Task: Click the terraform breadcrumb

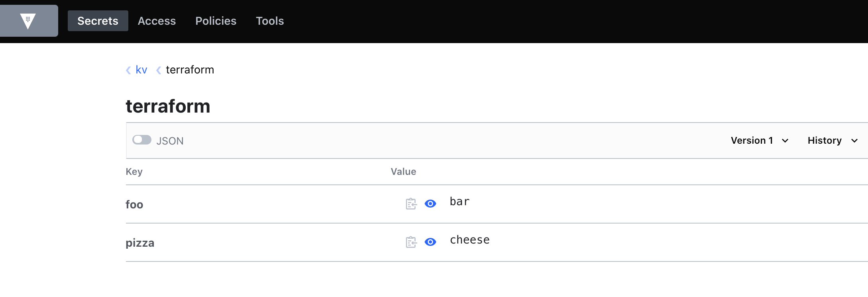Action: (x=190, y=70)
